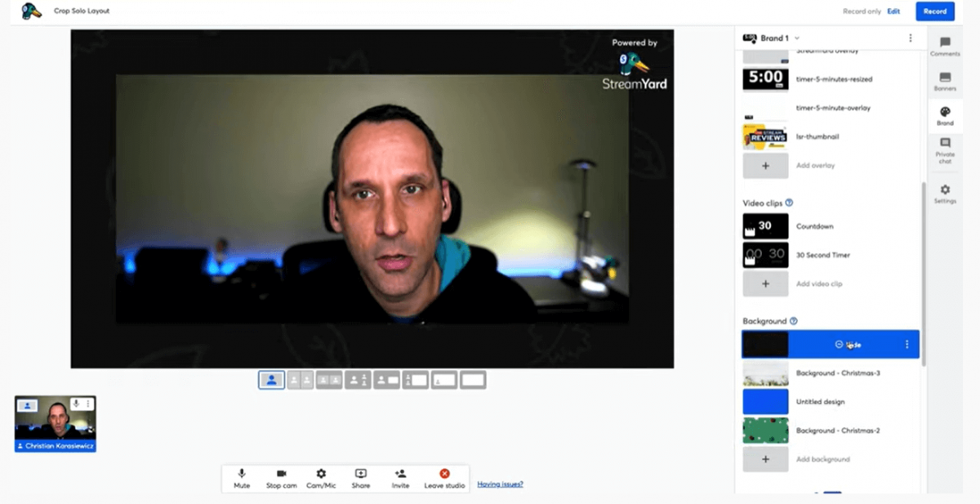Select the full-screen share layout

473,380
